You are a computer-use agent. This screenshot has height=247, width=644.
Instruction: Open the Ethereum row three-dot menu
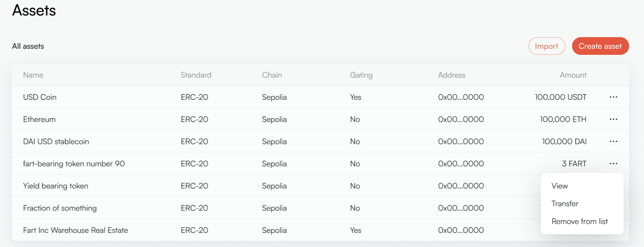click(x=613, y=120)
